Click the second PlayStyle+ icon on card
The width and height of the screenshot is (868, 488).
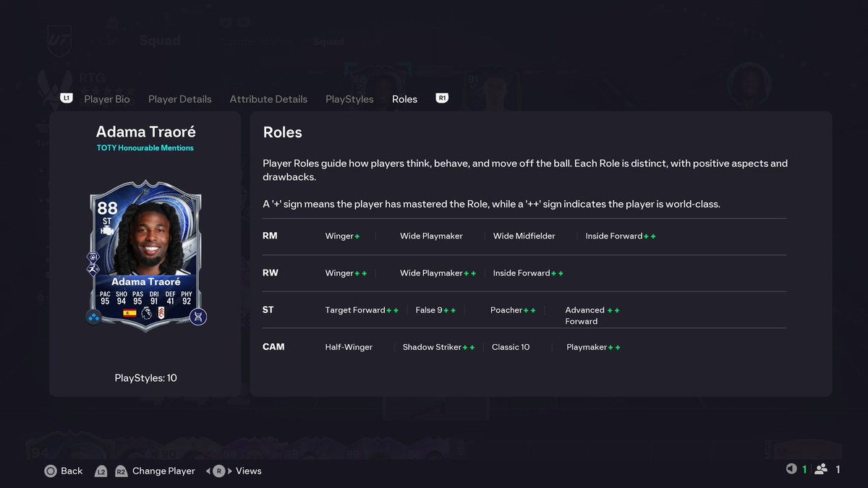pyautogui.click(x=94, y=269)
